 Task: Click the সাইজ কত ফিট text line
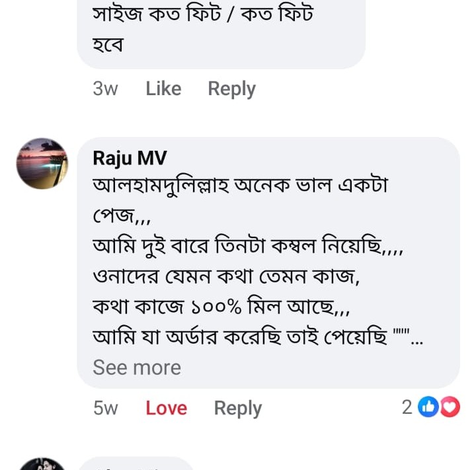(203, 15)
